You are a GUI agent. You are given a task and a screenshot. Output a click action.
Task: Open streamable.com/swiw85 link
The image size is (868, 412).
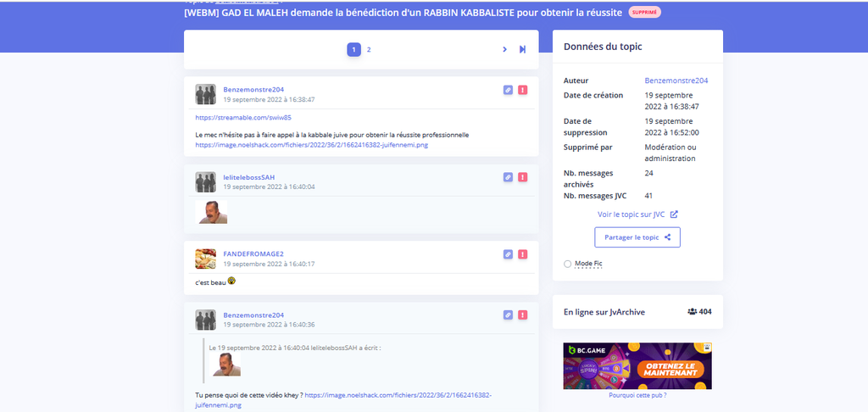[x=243, y=117]
